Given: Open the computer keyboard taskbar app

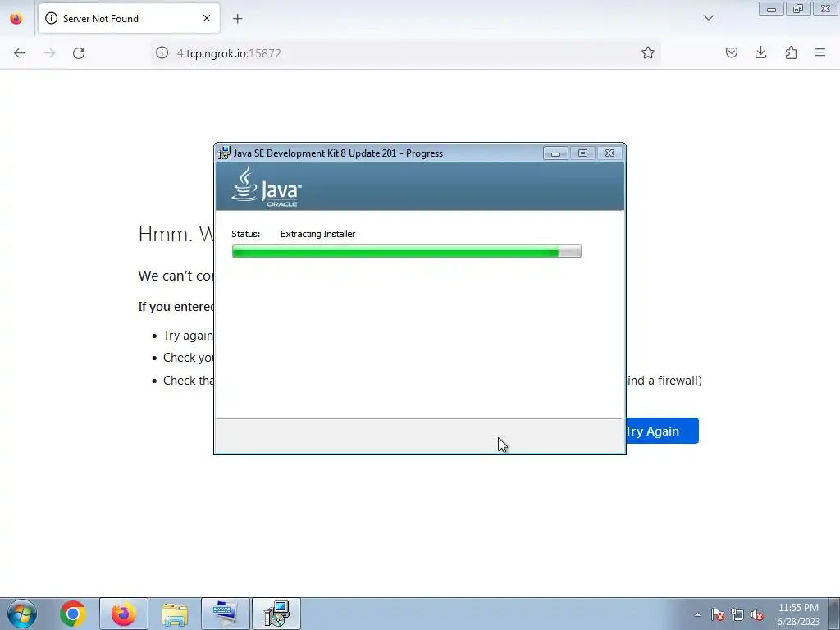Looking at the screenshot, I should (226, 614).
